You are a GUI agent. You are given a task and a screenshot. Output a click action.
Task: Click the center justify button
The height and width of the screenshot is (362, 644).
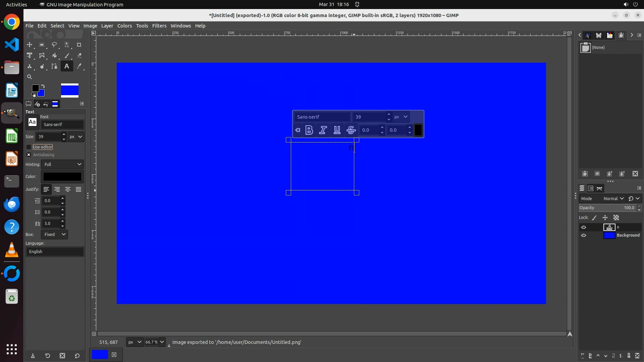68,189
